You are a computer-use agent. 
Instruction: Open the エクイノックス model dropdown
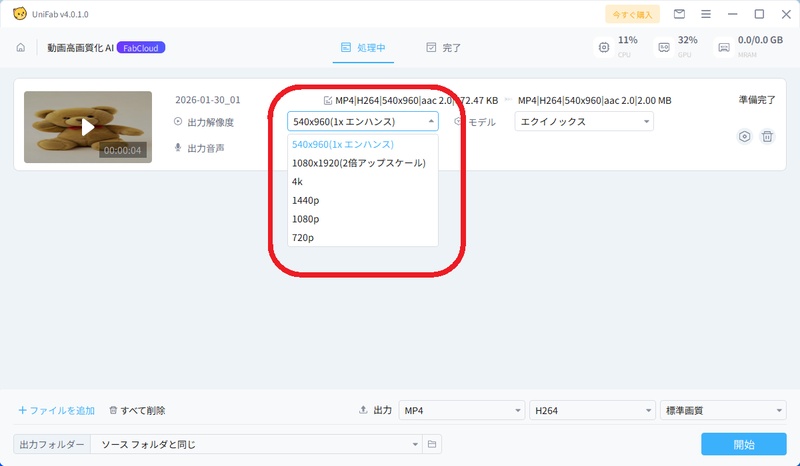584,121
